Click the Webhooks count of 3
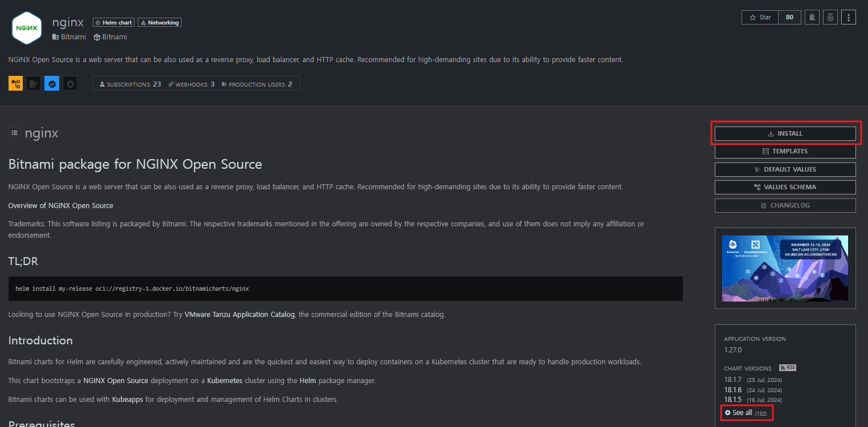Viewport: 868px width, 427px height. 191,84
